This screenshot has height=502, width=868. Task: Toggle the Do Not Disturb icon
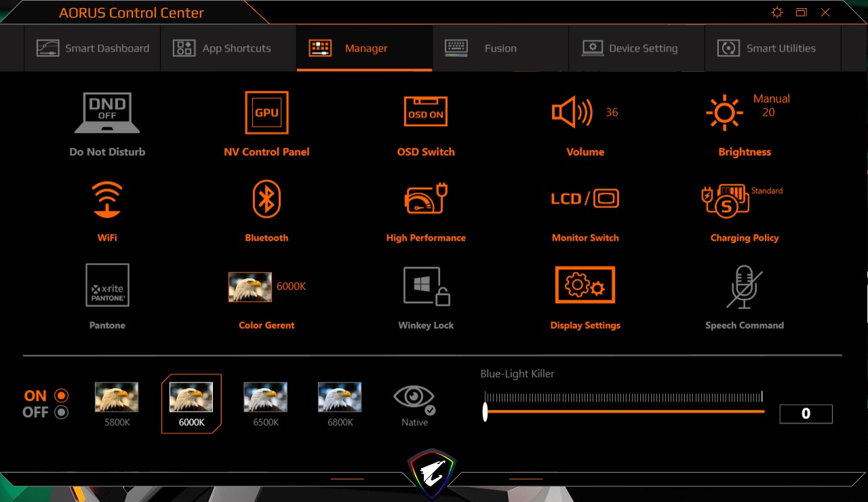pos(107,113)
